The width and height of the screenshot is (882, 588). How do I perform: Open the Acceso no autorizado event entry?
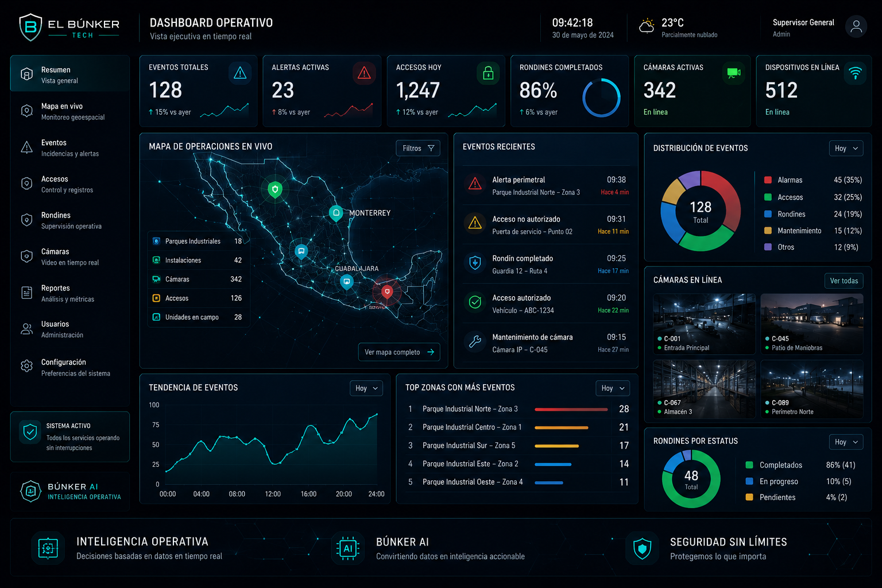tap(546, 225)
